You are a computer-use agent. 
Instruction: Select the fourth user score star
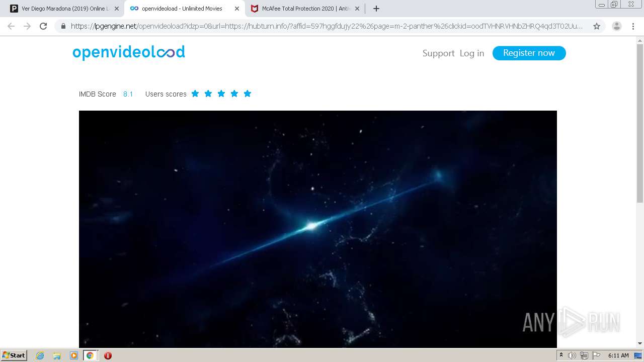pyautogui.click(x=234, y=94)
